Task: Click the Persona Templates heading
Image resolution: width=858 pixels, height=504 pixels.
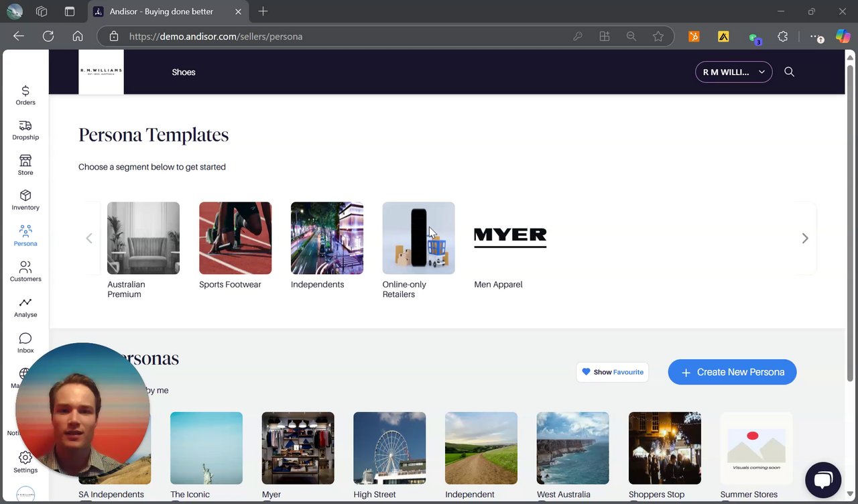Action: click(x=154, y=135)
